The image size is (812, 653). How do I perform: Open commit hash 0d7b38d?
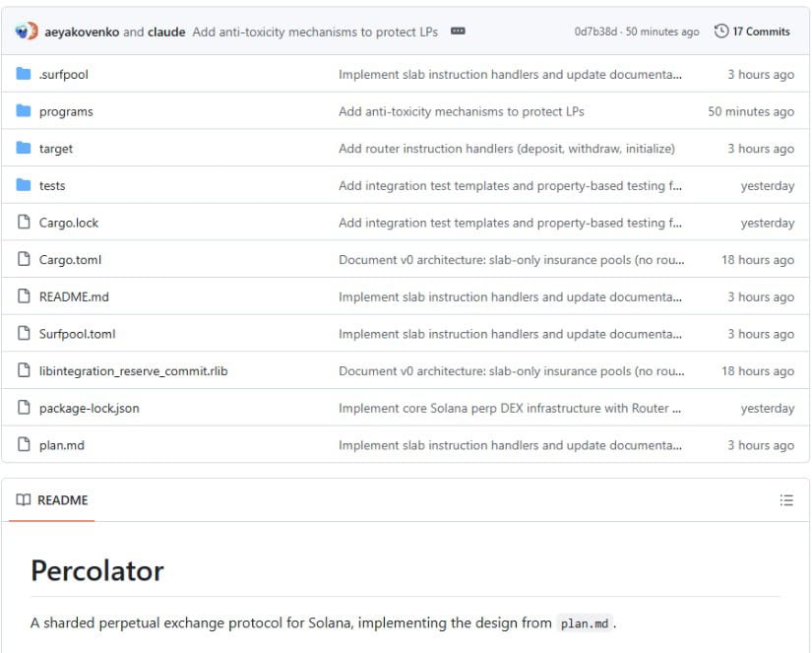(x=596, y=32)
